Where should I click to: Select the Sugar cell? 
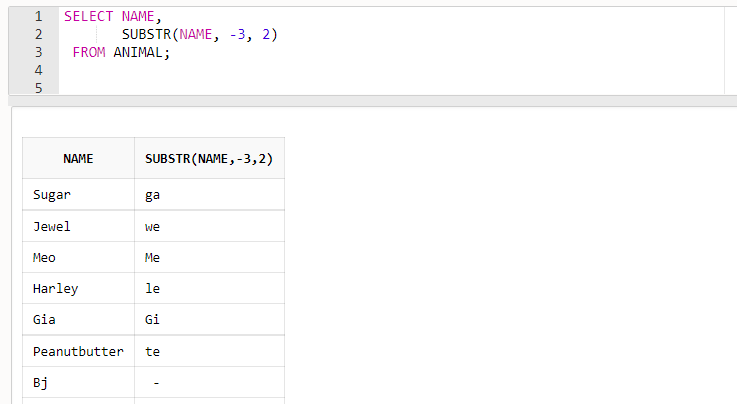coord(78,194)
